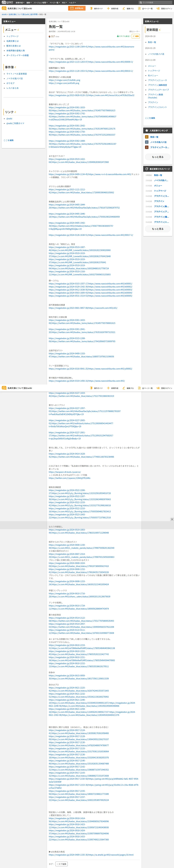Click the number 1 ranking badge
Screen dimensions: 174x868
point(147,137)
